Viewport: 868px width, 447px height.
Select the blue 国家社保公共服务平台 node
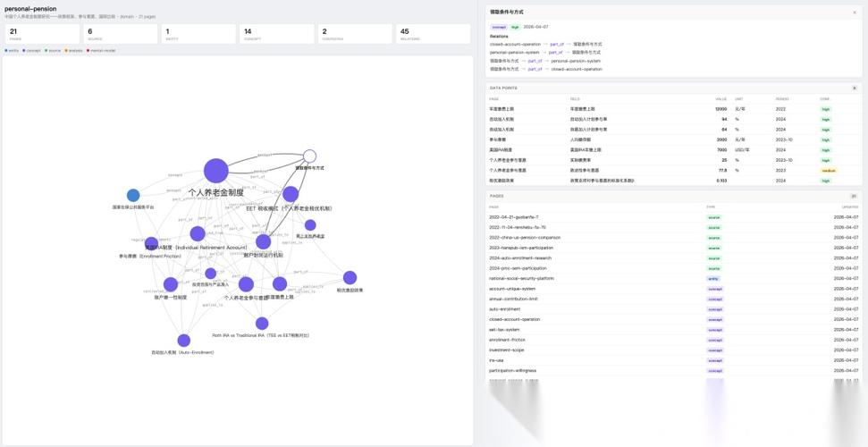[x=133, y=195]
